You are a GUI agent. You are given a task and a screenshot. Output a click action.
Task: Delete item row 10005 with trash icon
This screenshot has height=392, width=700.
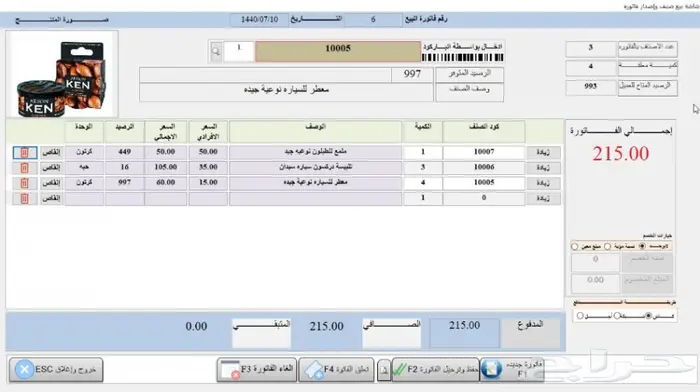click(x=25, y=183)
